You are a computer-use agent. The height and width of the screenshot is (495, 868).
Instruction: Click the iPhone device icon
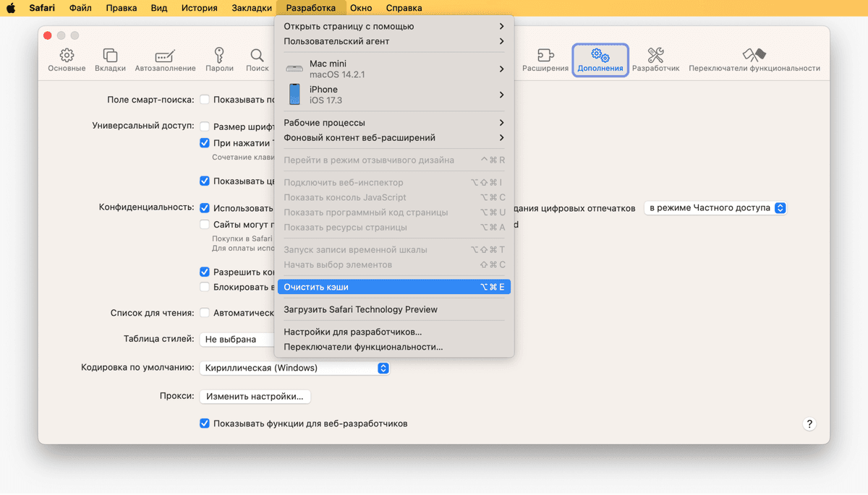294,95
